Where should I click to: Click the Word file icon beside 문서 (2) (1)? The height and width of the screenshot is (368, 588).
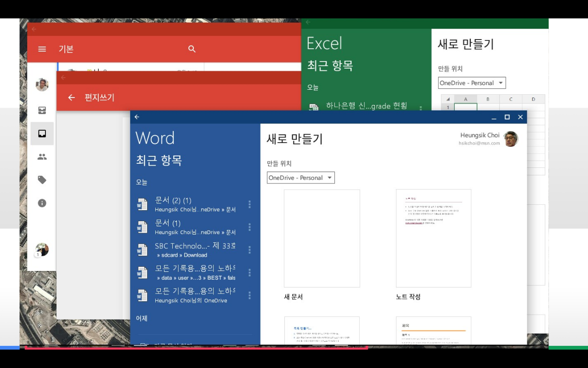click(x=142, y=204)
